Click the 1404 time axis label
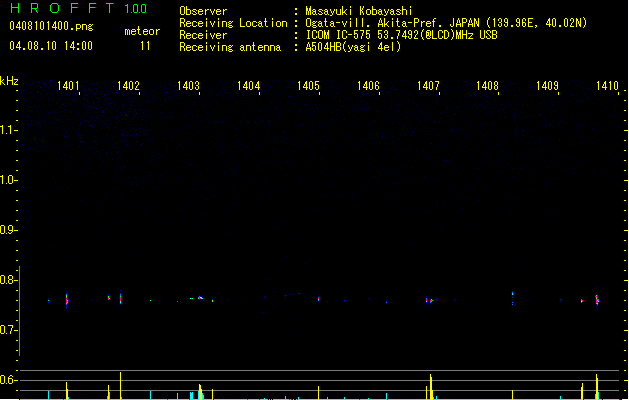Viewport: 629px width, 400px height. 248,86
